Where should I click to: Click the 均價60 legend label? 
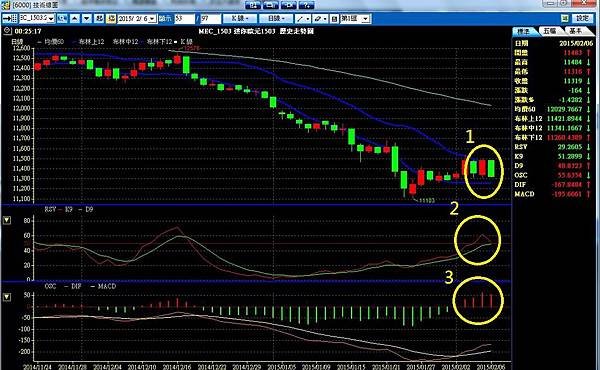[x=54, y=41]
